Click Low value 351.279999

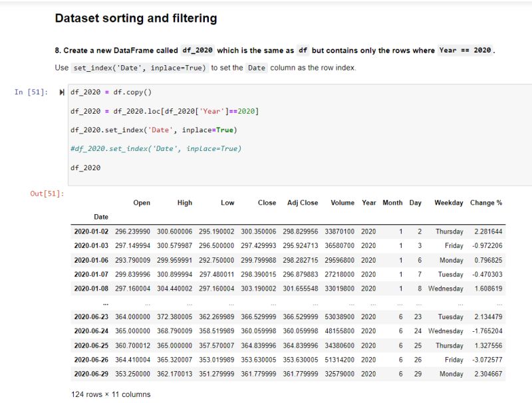(217, 374)
